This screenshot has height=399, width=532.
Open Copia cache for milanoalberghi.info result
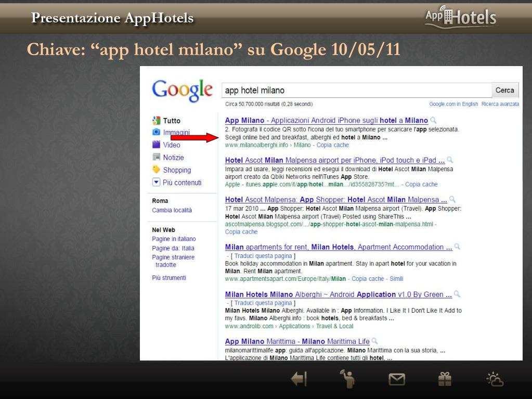[x=332, y=145]
